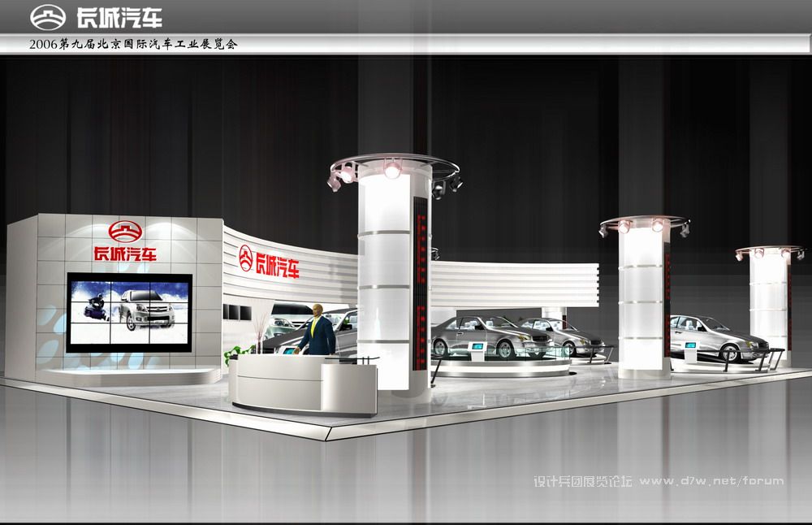Screen dimensions: 812x525
Task: Click the white 长城汽车 wordmark in the header banner
Action: tap(119, 18)
